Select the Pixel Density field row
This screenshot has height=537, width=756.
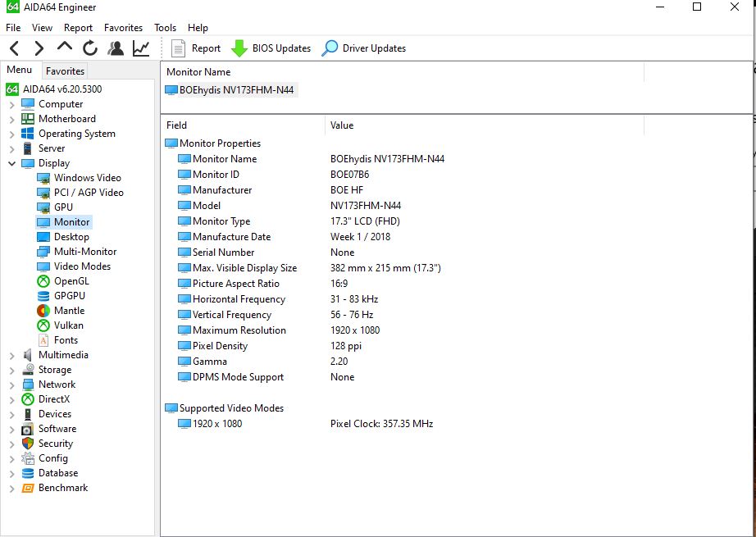coord(220,346)
